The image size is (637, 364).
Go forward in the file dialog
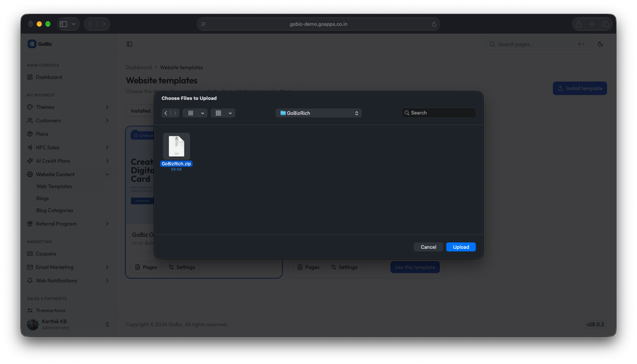(175, 113)
